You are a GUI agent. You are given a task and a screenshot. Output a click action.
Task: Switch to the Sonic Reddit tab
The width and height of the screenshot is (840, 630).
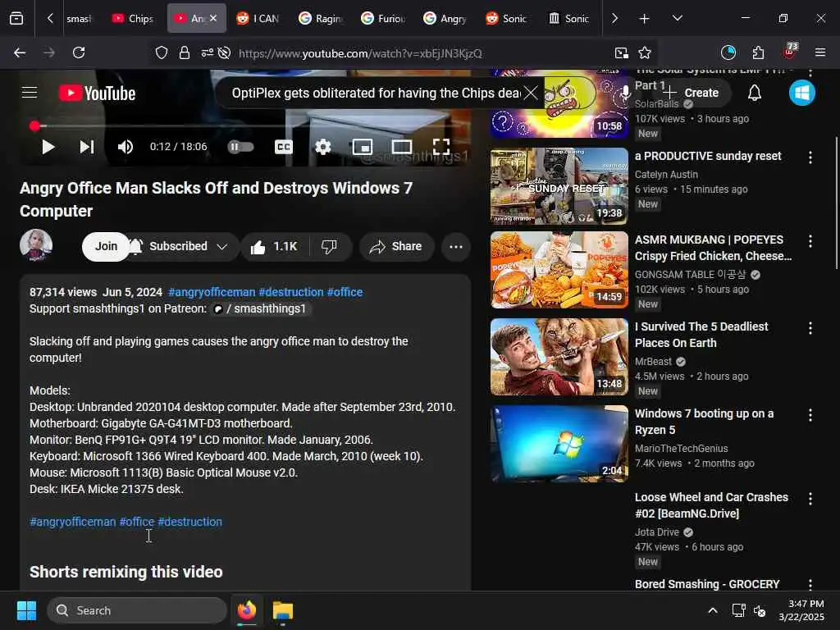point(508,19)
